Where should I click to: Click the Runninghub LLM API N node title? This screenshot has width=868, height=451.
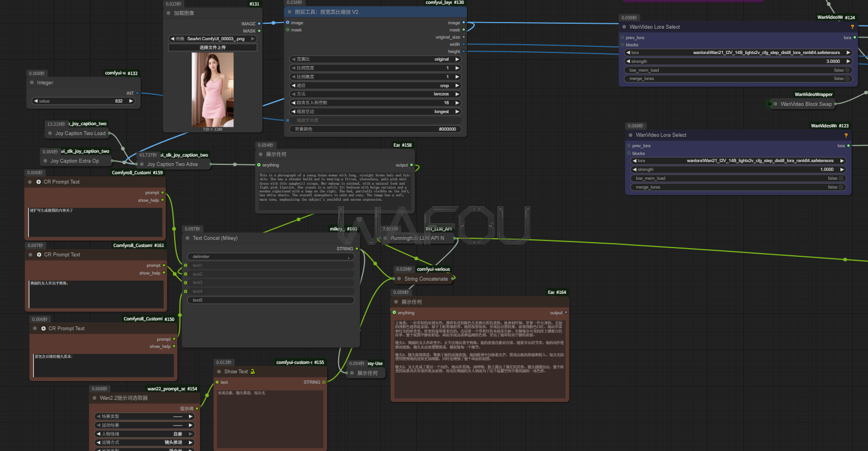click(x=417, y=238)
